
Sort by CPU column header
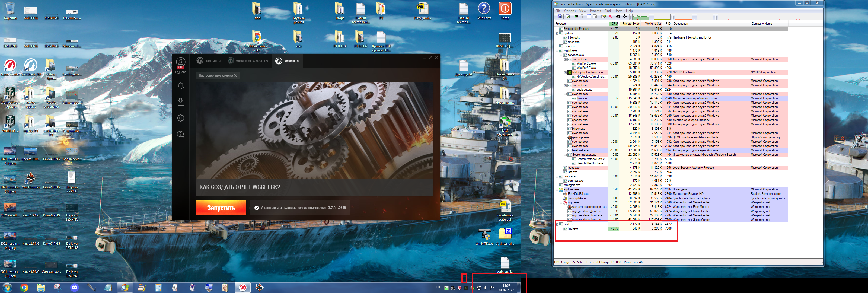point(613,24)
